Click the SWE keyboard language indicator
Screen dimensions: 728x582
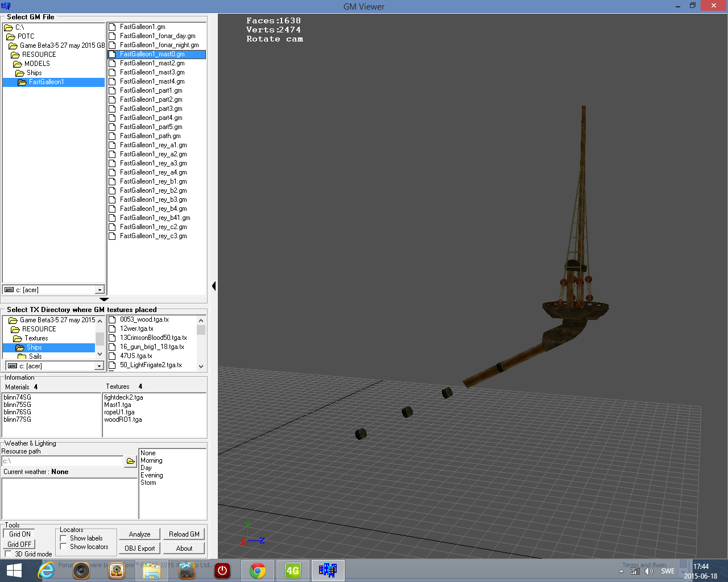click(668, 571)
